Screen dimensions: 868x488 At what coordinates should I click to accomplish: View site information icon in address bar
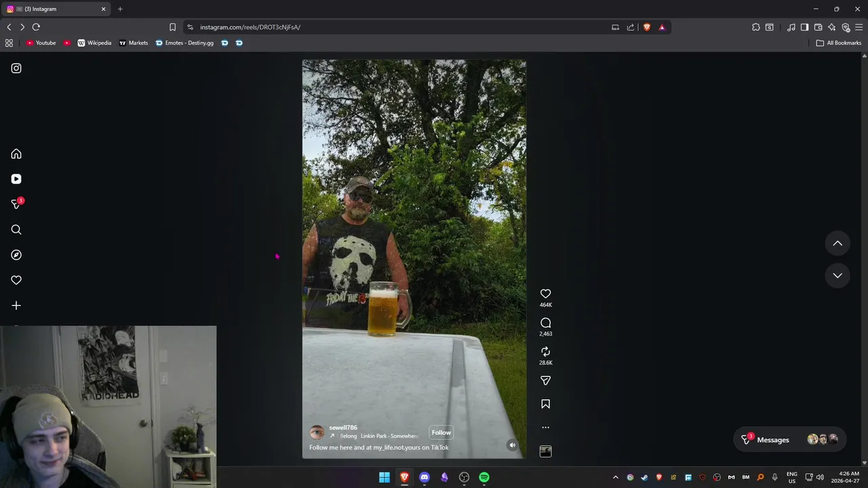point(190,27)
